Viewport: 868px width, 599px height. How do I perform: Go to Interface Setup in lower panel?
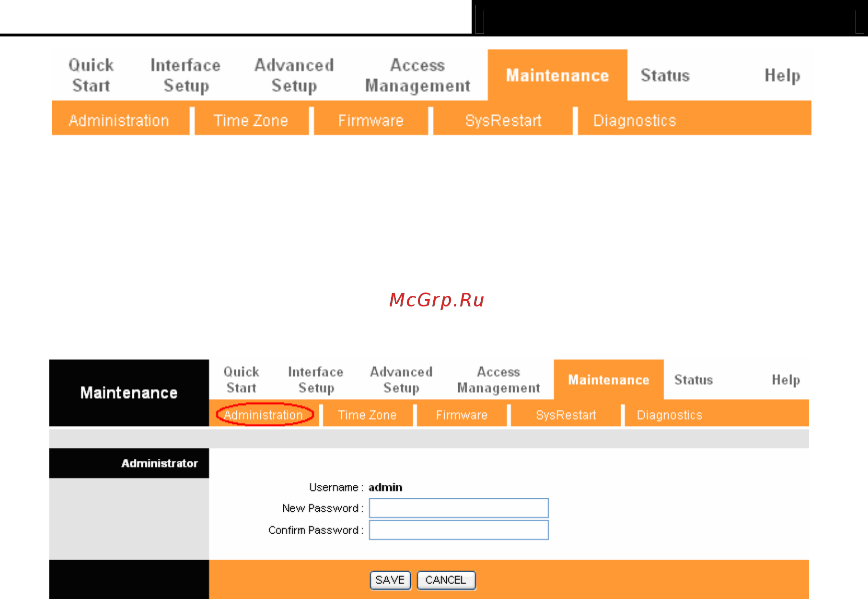point(316,380)
